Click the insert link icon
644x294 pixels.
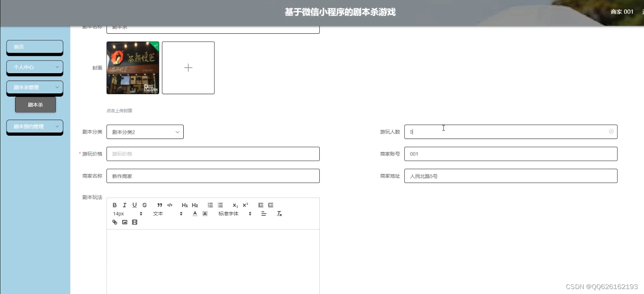click(x=115, y=222)
